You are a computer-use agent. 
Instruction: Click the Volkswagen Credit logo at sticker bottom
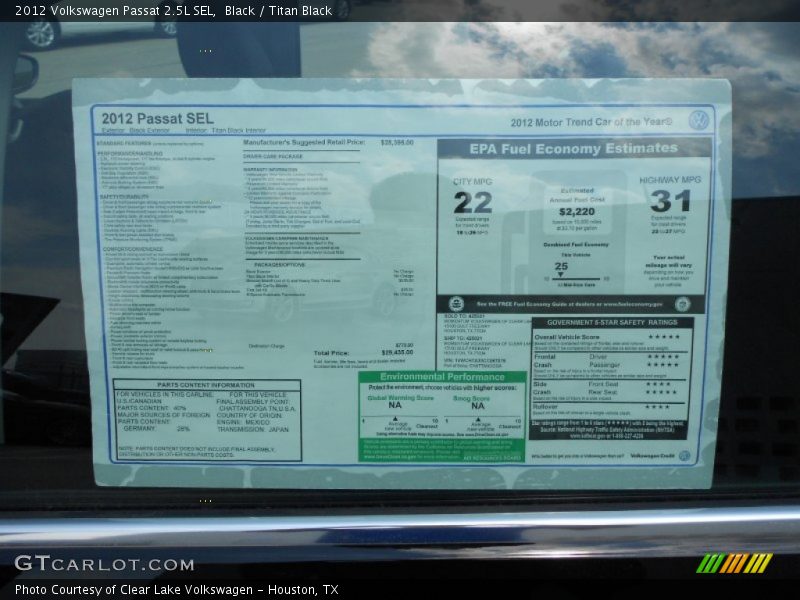tap(684, 456)
